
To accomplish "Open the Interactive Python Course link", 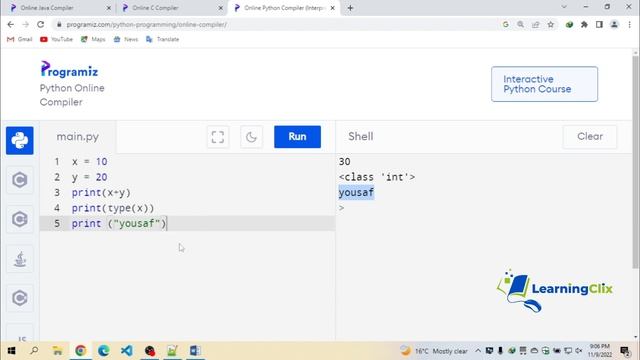I will point(544,84).
